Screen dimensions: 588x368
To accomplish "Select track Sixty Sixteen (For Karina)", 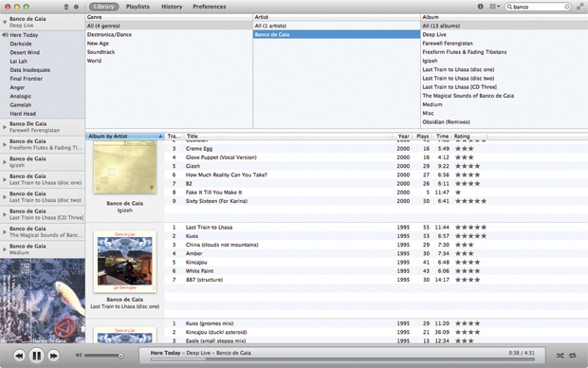I will (377, 201).
